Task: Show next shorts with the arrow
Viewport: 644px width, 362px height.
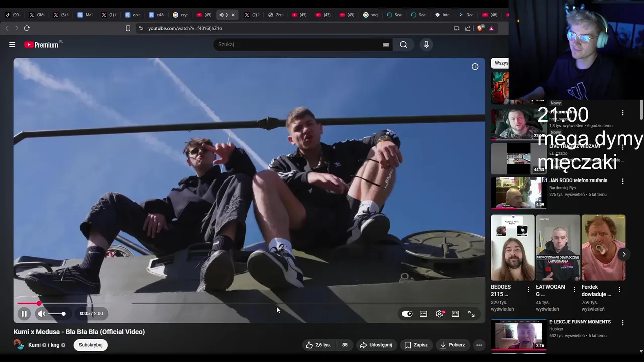Action: pyautogui.click(x=624, y=254)
